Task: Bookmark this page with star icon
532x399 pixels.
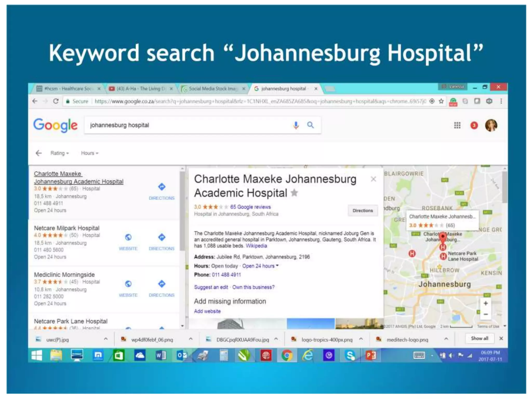Action: click(441, 101)
